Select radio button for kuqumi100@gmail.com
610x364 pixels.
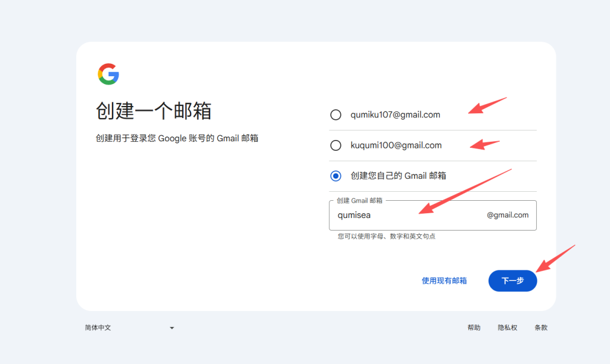click(335, 145)
